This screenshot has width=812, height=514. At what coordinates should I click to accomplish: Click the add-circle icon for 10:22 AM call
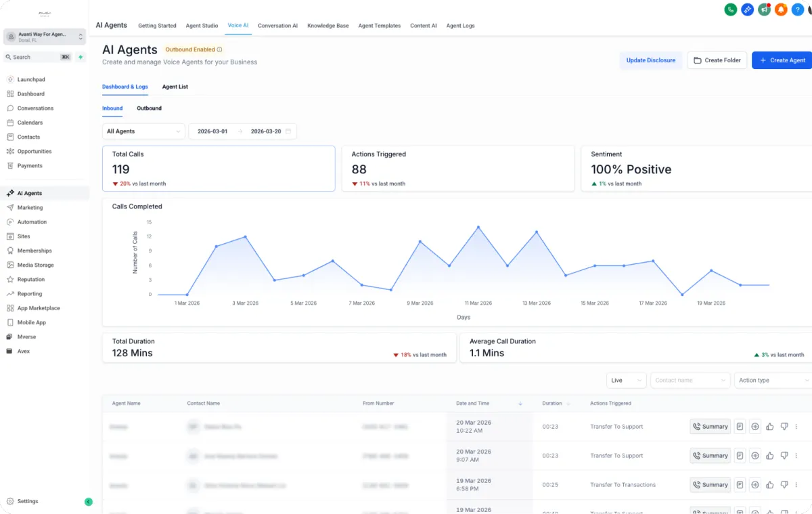(755, 427)
